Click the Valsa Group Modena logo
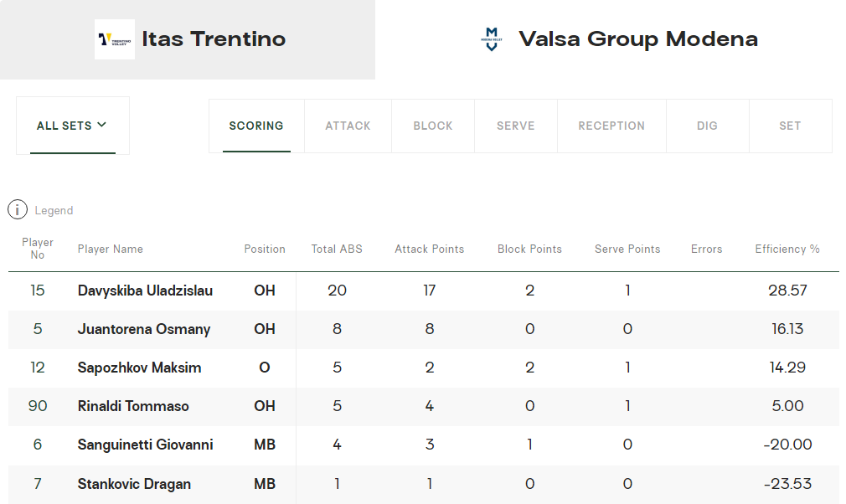 492,39
